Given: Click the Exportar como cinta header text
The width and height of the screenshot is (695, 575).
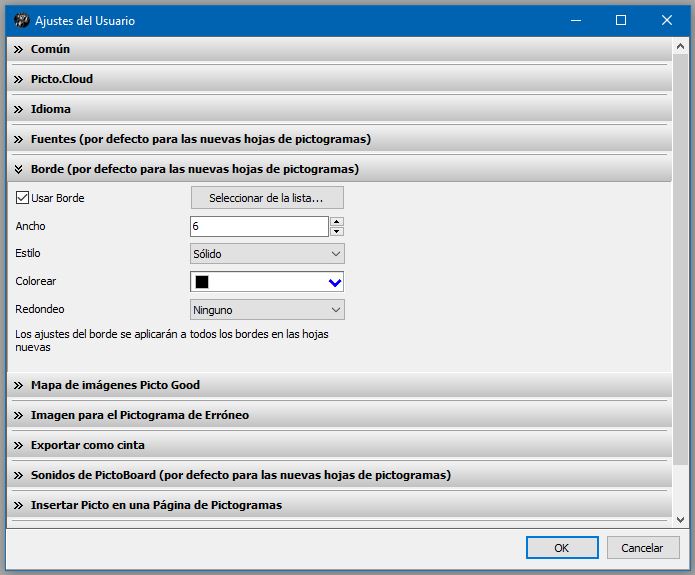Looking at the screenshot, I should 88,445.
